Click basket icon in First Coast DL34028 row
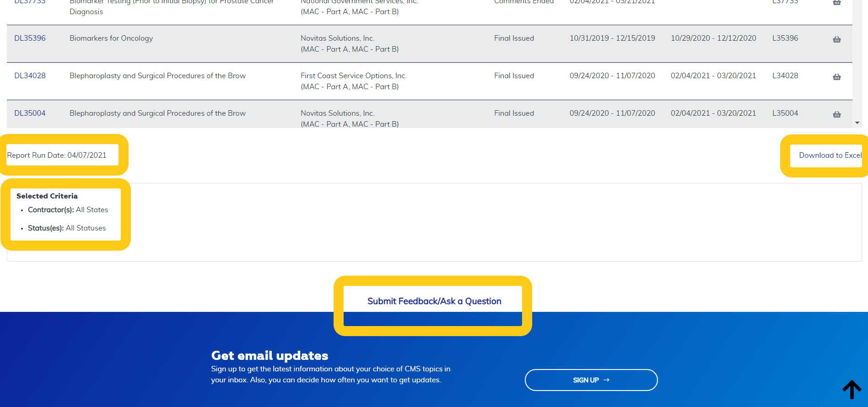 coord(836,77)
